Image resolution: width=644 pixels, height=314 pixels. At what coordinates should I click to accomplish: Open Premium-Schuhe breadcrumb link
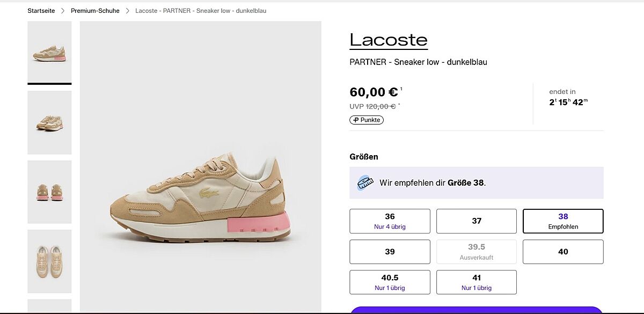click(95, 11)
